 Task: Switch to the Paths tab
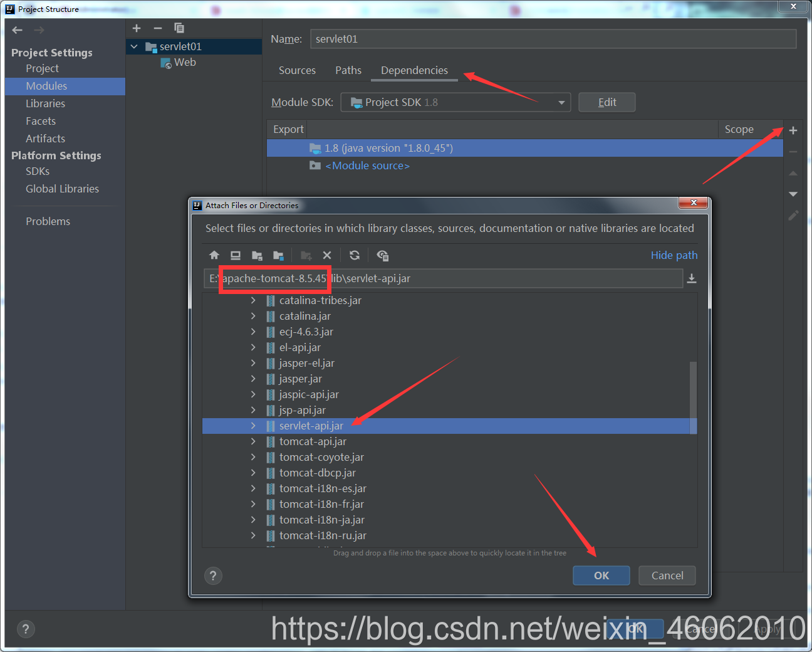[348, 70]
